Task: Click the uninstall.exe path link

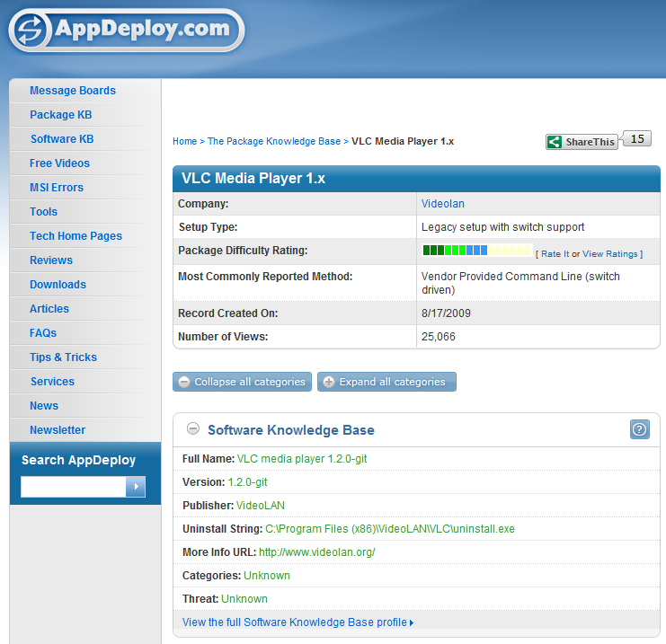Action: click(390, 528)
